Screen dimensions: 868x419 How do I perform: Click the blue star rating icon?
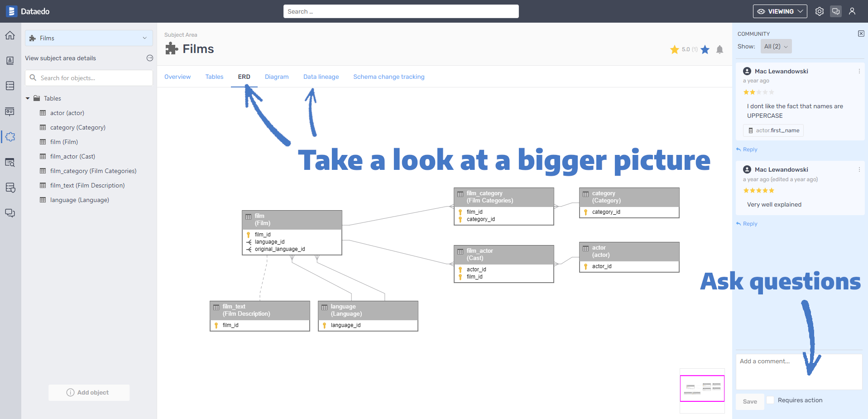705,49
